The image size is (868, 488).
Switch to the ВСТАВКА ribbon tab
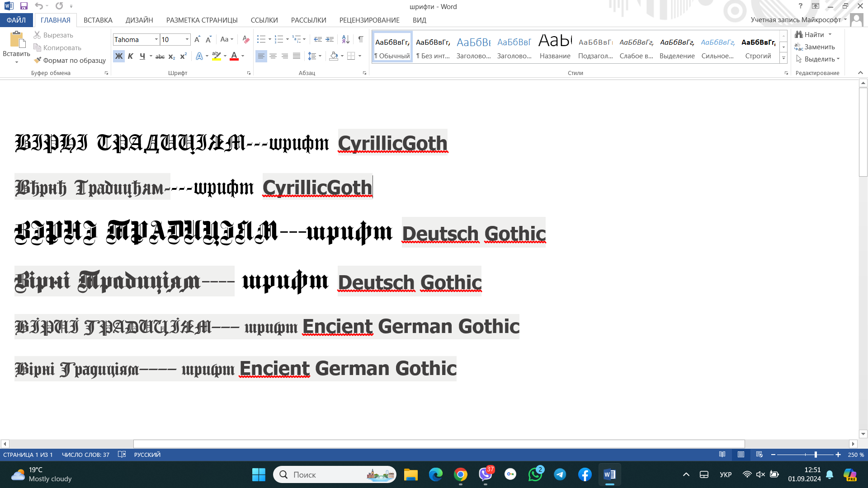click(98, 20)
